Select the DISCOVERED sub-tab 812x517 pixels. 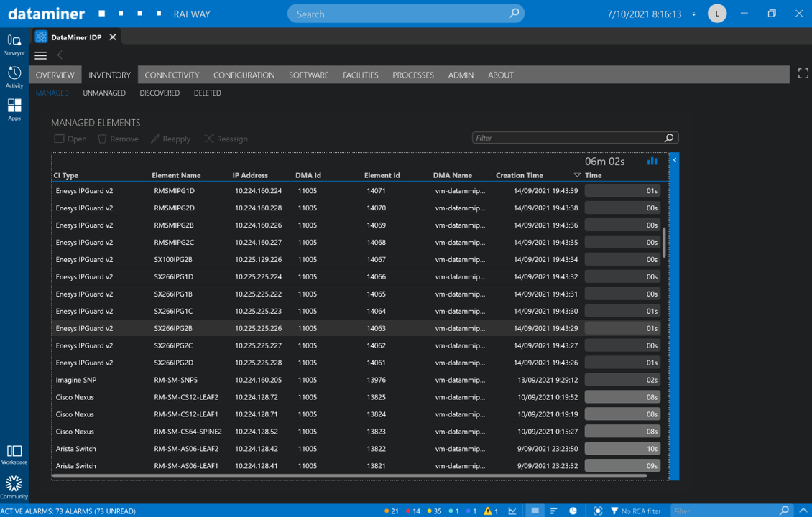[160, 93]
